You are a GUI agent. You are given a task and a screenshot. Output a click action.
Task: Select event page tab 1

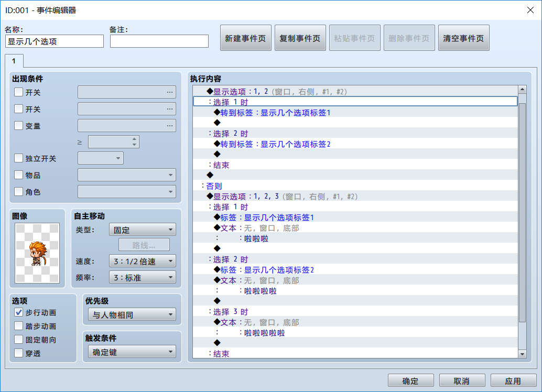coord(14,61)
